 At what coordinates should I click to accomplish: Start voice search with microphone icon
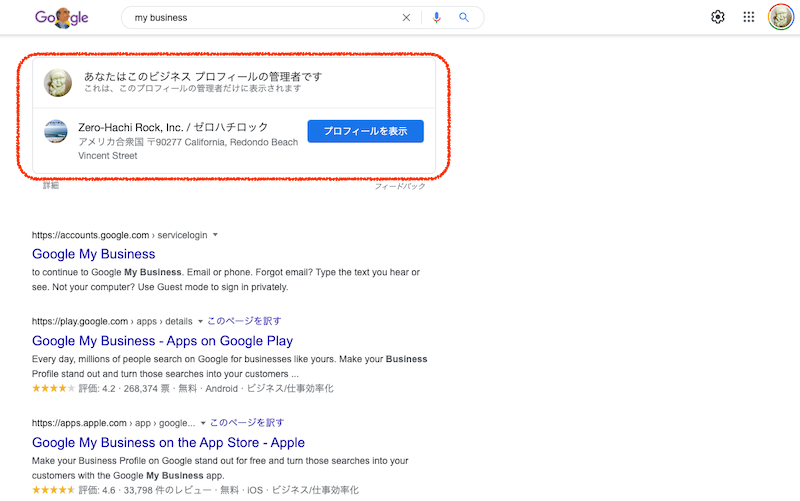click(436, 17)
